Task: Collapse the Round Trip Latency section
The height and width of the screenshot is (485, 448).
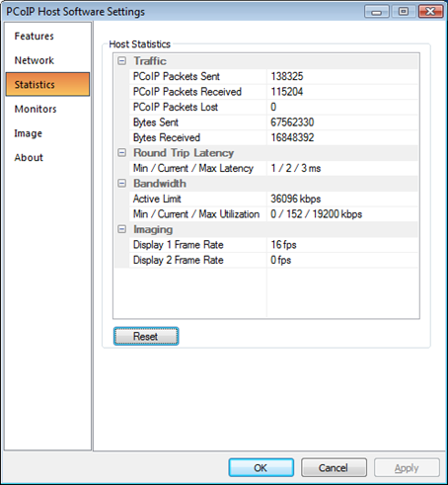Action: point(122,153)
